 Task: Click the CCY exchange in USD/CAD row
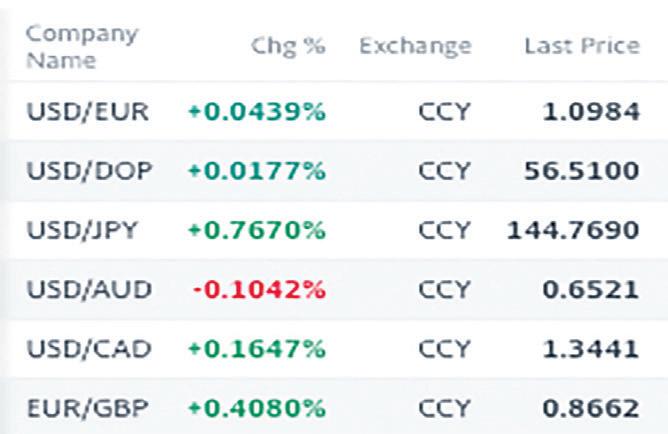(x=444, y=348)
